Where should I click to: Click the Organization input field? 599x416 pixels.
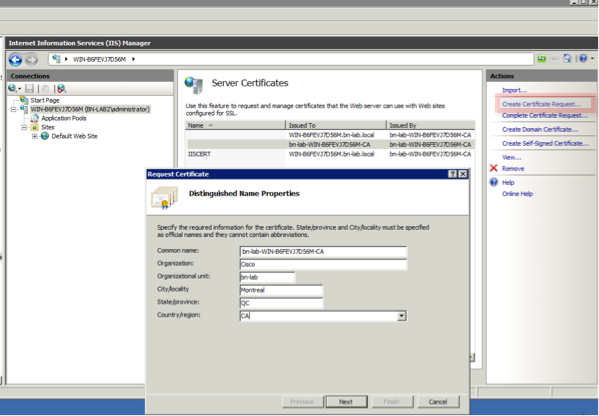tap(323, 264)
